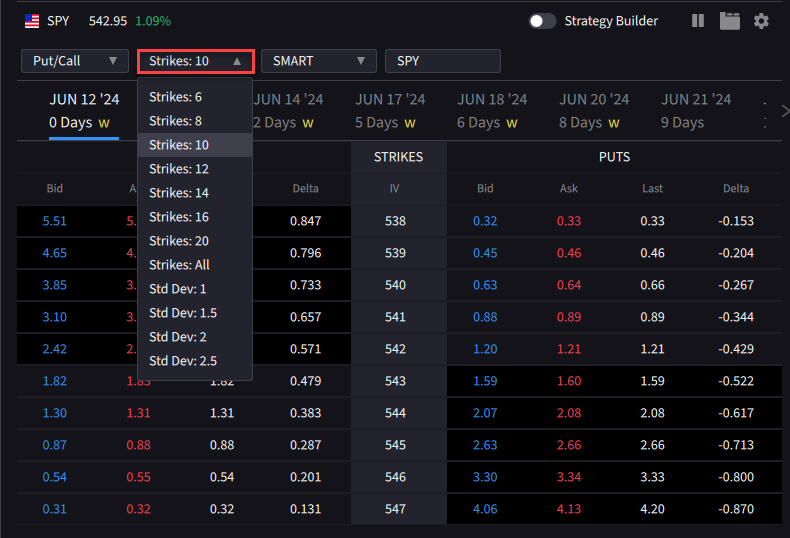Select the JUN 14 '24 expiration tab
This screenshot has width=790, height=538.
point(288,111)
